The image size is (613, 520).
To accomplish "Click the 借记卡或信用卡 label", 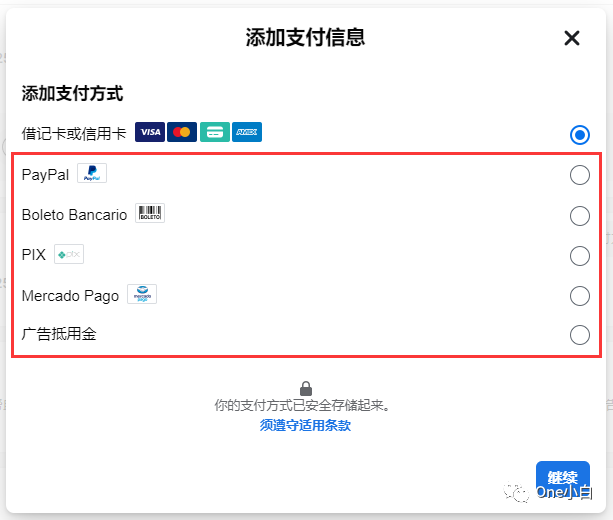I will click(x=74, y=134).
